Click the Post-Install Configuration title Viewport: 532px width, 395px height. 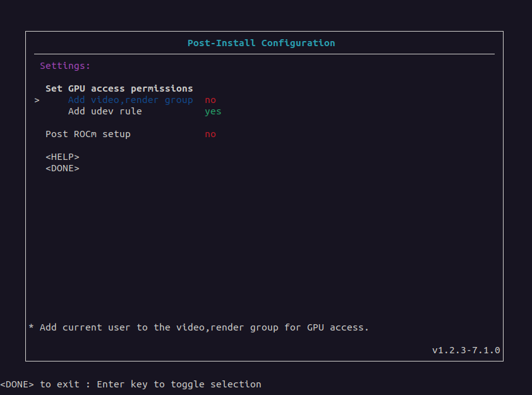coord(261,43)
